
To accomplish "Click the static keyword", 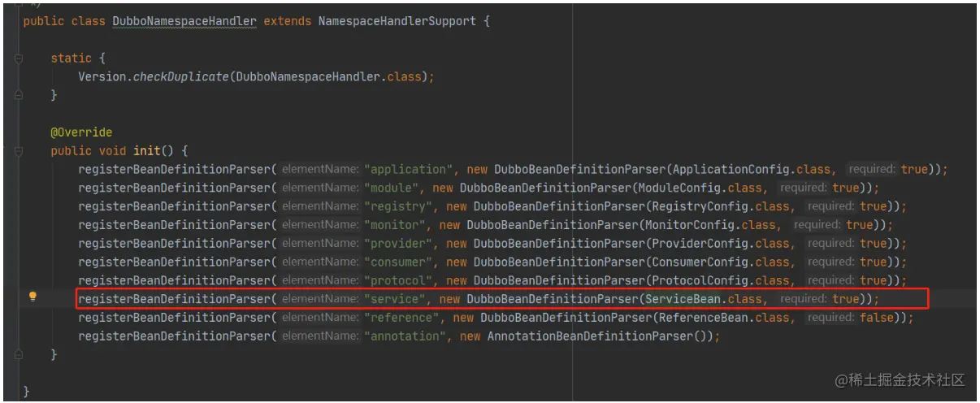I will 71,58.
